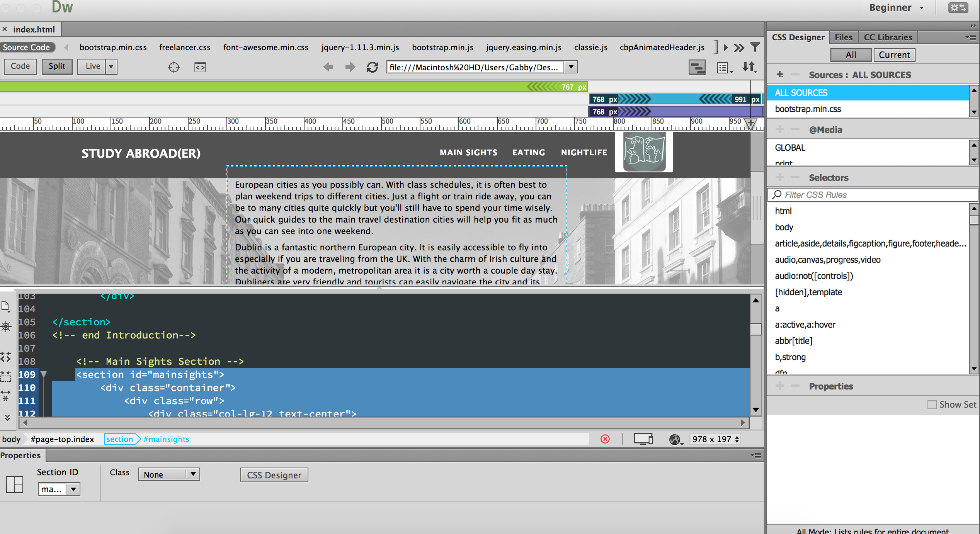The height and width of the screenshot is (534, 980).
Task: Click the CSS Designer button in Properties
Action: (x=274, y=475)
